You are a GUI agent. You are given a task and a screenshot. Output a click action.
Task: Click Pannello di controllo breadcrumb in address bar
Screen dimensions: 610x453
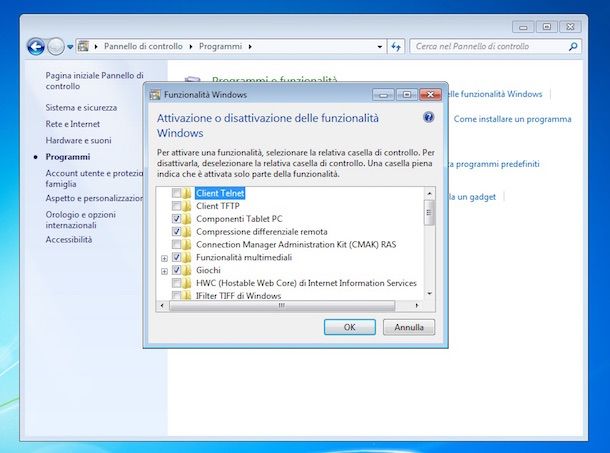[x=143, y=47]
